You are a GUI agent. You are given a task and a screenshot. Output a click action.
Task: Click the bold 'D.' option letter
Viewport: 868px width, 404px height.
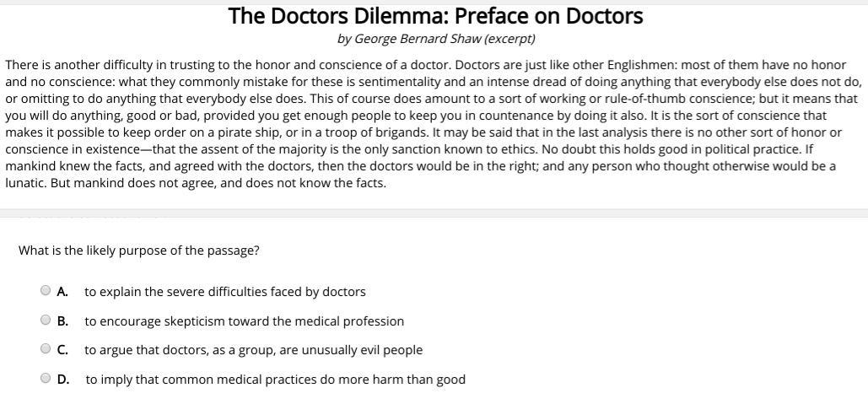pyautogui.click(x=63, y=380)
